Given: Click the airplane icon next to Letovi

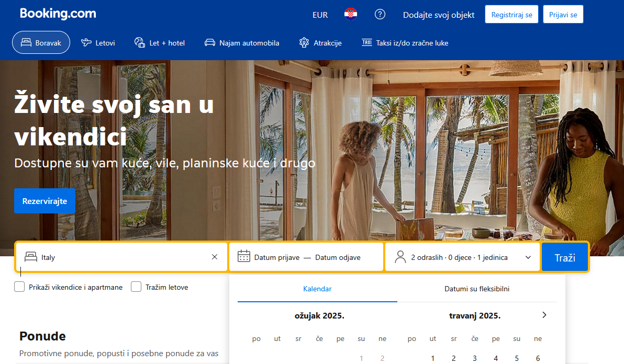Looking at the screenshot, I should [86, 42].
